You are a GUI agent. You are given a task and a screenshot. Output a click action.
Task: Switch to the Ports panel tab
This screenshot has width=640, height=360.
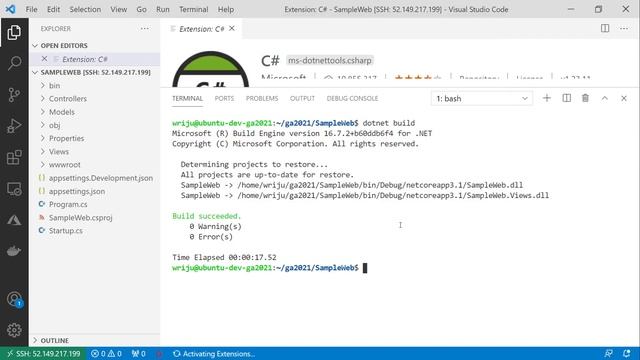click(224, 98)
